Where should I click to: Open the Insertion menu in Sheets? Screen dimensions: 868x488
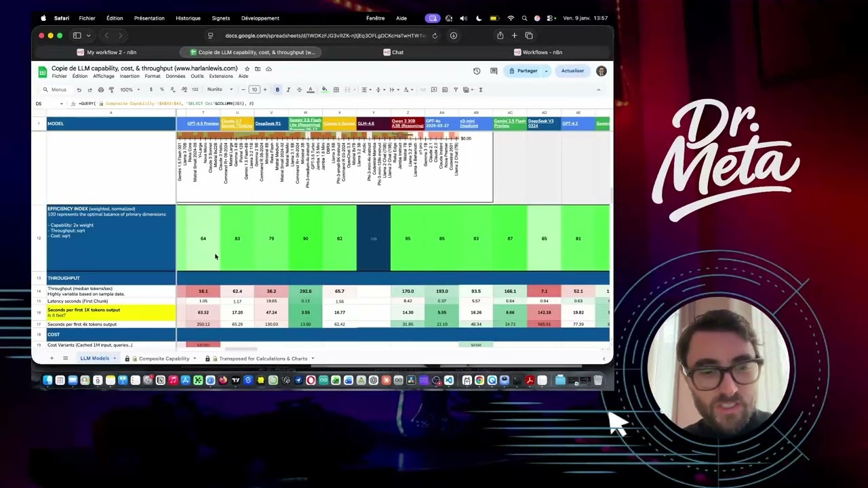pyautogui.click(x=130, y=76)
